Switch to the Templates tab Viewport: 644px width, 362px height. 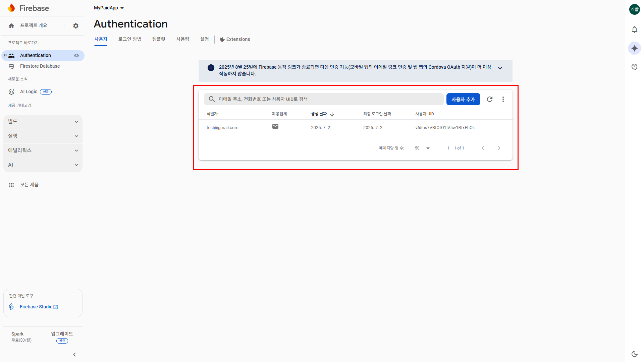point(159,39)
